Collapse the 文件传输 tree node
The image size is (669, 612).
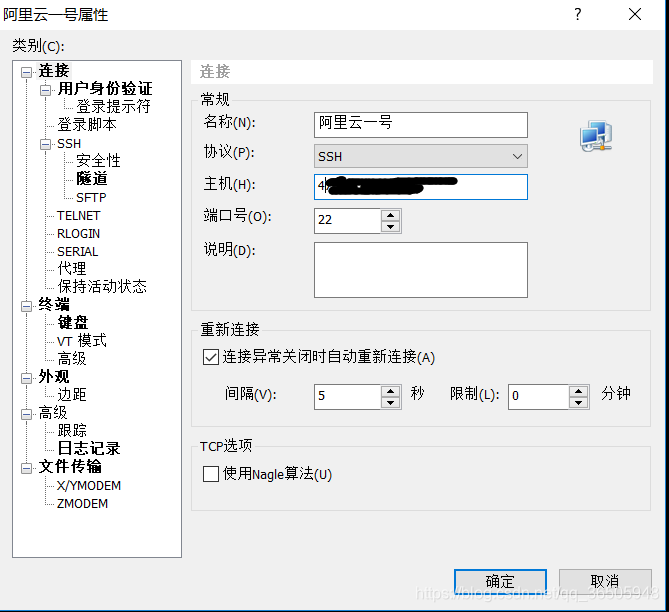pyautogui.click(x=26, y=468)
